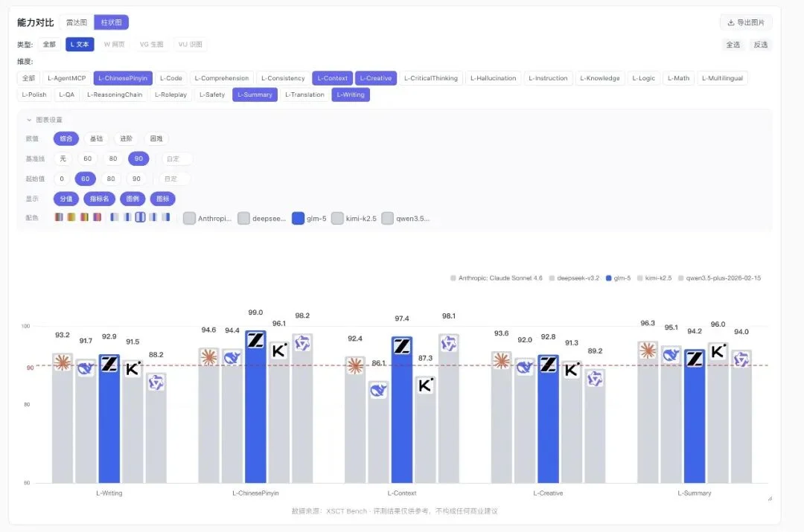Disable the 图例 legend display toggle
Screen dimensions: 804x532
tap(133, 199)
